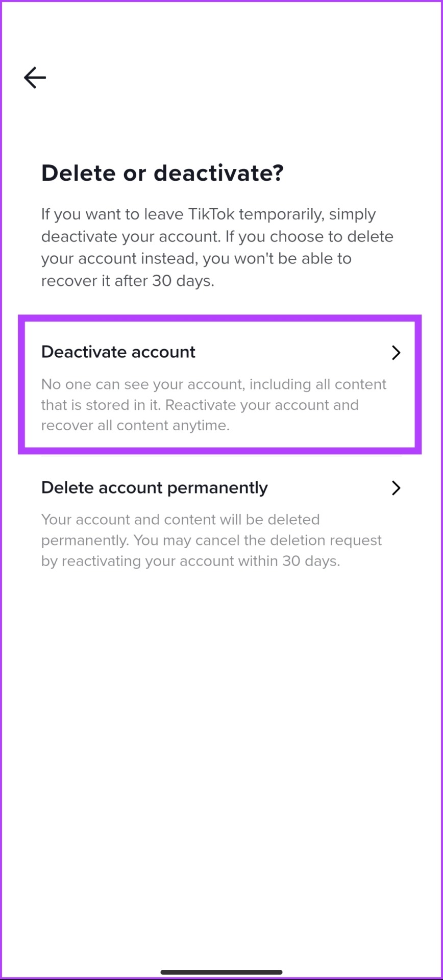Click 'deactivate your account. If you choose' line

(217, 237)
